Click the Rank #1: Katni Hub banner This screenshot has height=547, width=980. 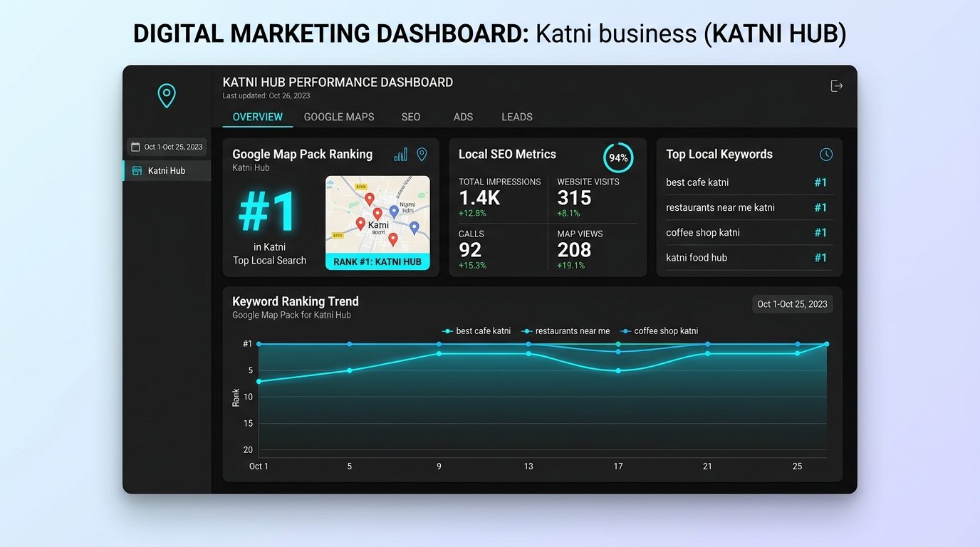coord(377,261)
